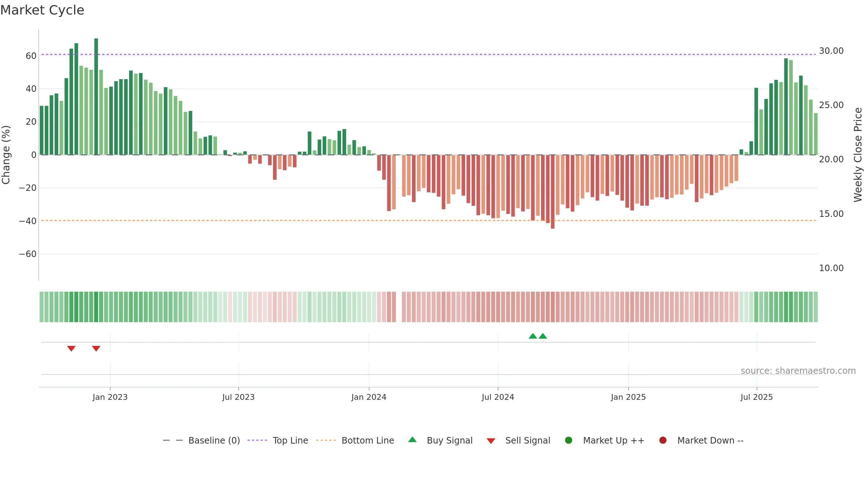Toggle the Sell Signal legend label
The image size is (868, 488).
point(528,440)
